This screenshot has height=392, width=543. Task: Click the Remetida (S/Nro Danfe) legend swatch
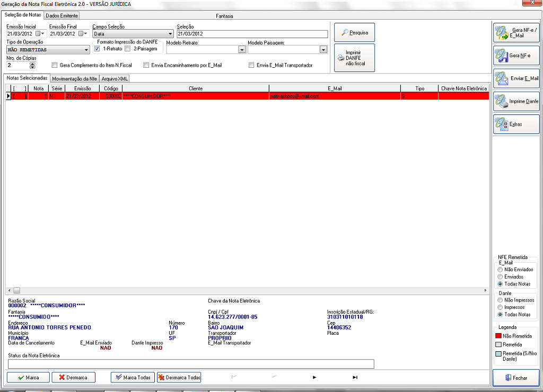pos(498,354)
